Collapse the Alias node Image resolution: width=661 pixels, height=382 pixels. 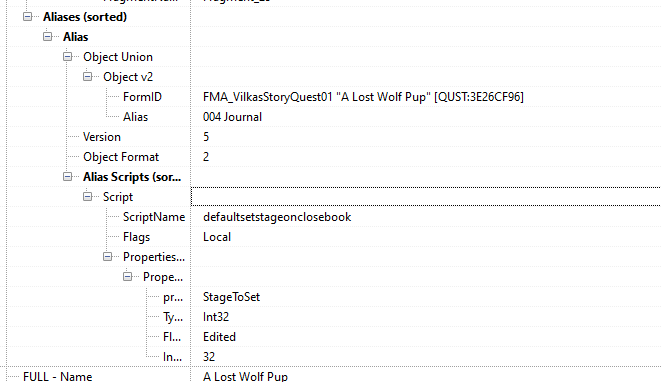tap(48, 37)
